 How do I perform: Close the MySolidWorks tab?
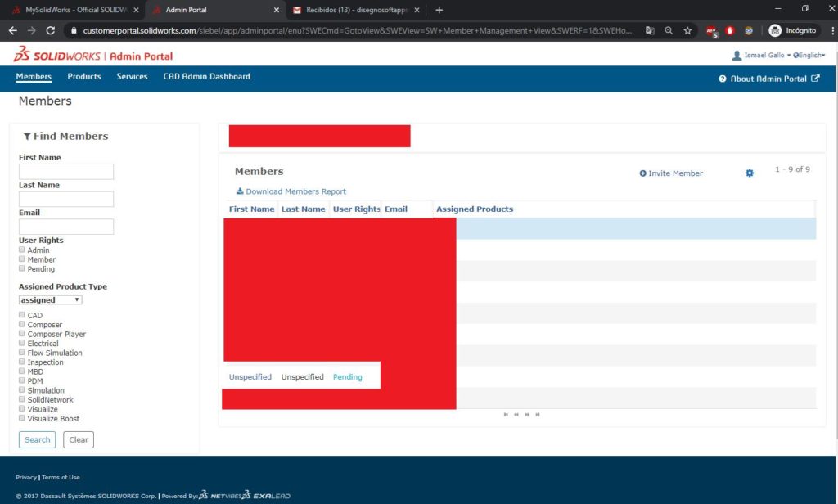(x=136, y=10)
